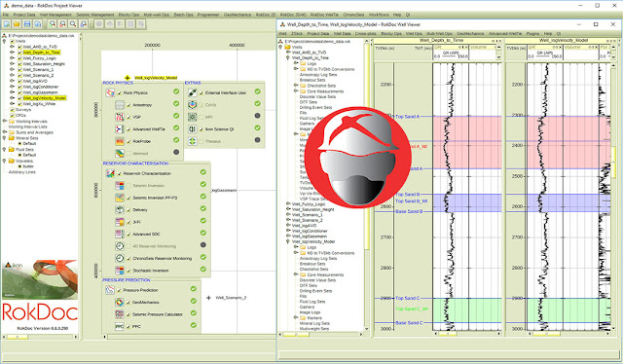Open the Cross-plots menu in Well Viewer
The width and height of the screenshot is (623, 364).
click(x=366, y=34)
